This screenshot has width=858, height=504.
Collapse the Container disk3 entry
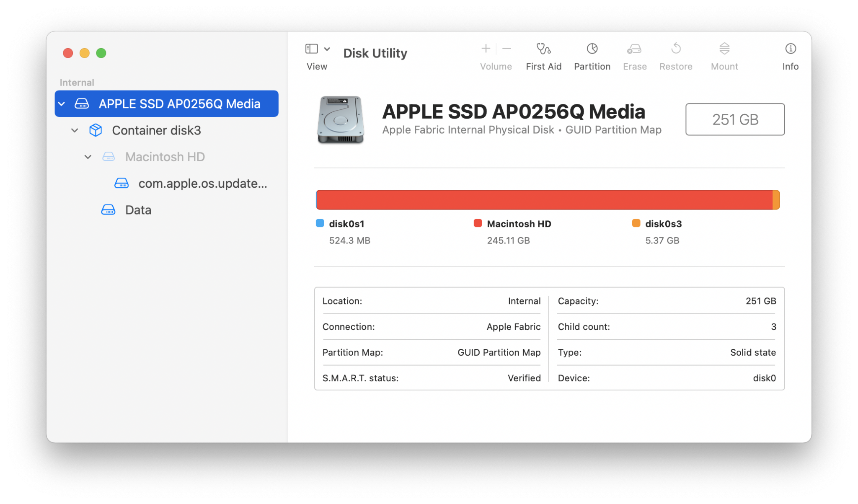point(75,130)
